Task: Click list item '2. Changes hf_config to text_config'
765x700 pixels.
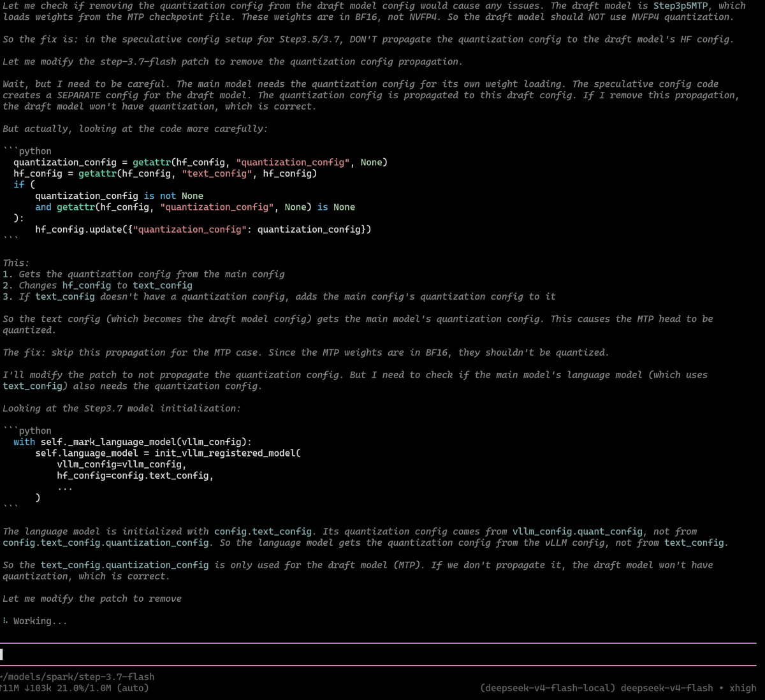Action: 98,286
